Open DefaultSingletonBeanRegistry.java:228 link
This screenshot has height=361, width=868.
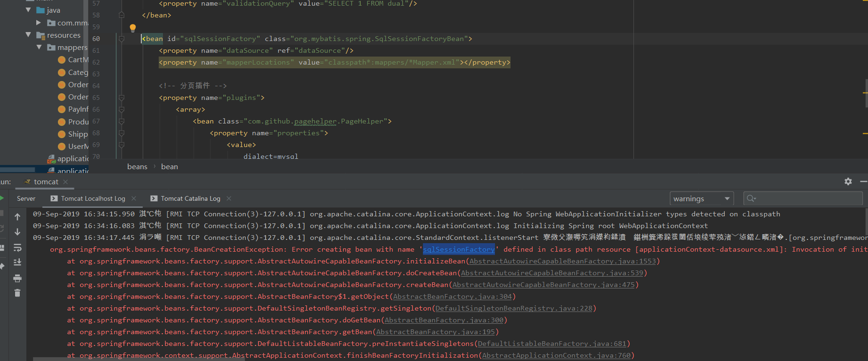[514, 308]
